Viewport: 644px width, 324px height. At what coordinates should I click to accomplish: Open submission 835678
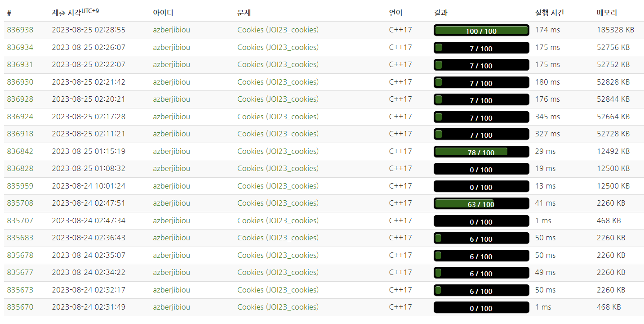pyautogui.click(x=20, y=255)
